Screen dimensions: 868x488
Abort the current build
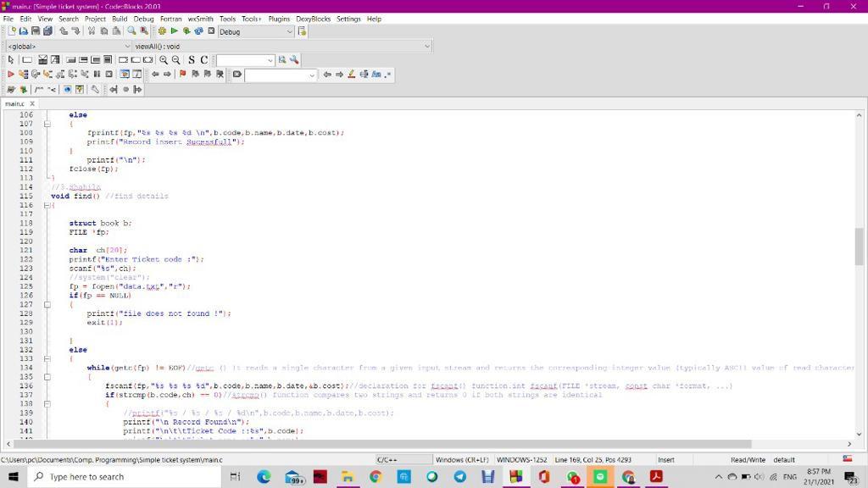[210, 30]
